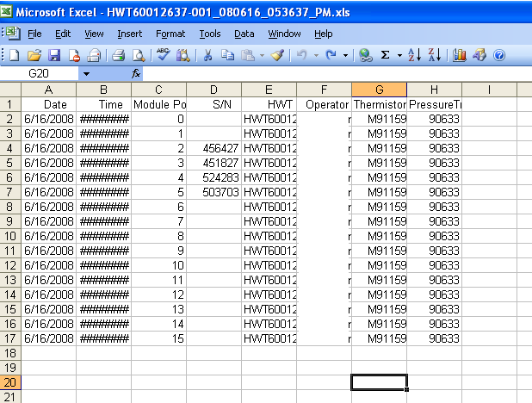Open the Data menu

tap(244, 34)
